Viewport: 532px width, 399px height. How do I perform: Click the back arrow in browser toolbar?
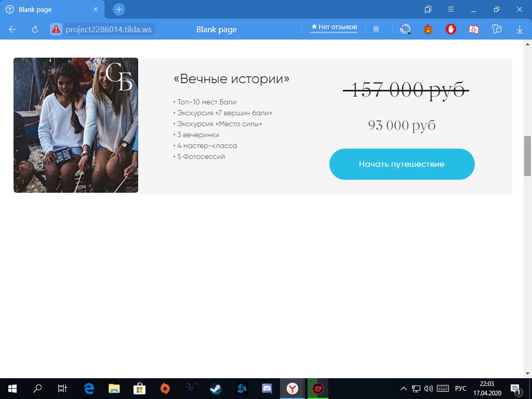point(12,30)
